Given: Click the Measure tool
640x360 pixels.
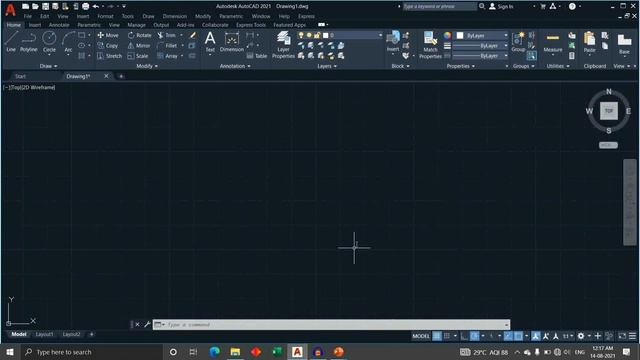Looking at the screenshot, I should tap(553, 42).
